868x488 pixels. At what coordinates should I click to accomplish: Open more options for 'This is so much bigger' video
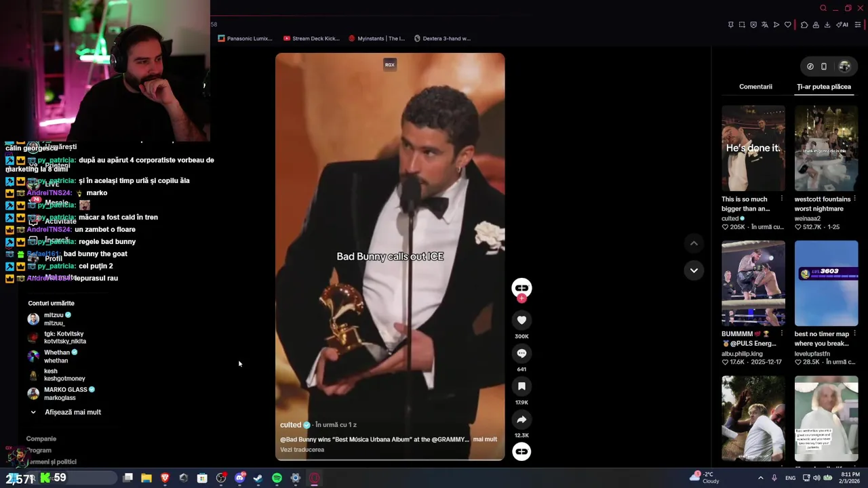pos(781,199)
